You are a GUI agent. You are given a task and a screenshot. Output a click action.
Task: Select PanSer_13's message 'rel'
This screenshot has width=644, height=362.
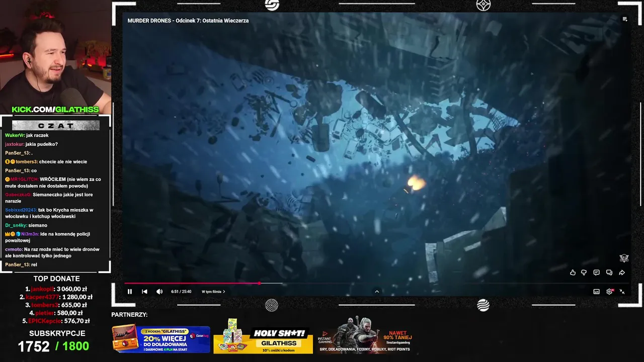[21, 265]
